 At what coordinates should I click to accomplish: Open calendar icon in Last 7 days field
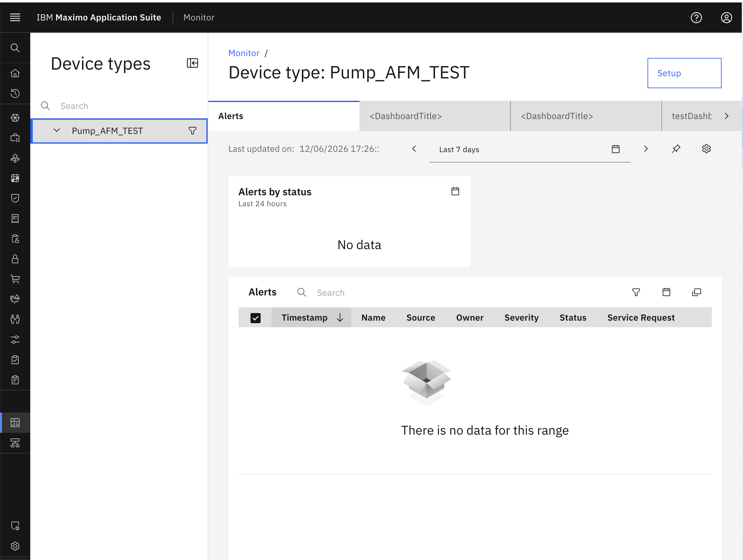pyautogui.click(x=616, y=149)
